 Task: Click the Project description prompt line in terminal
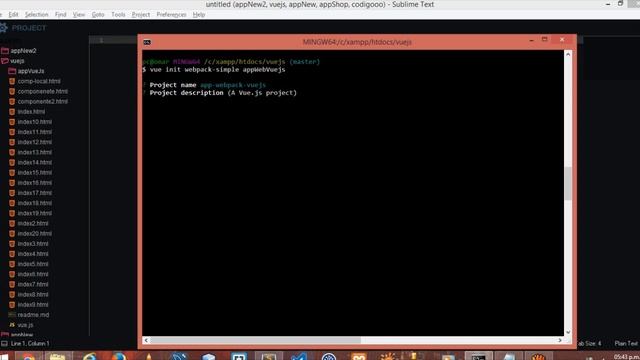click(220, 93)
